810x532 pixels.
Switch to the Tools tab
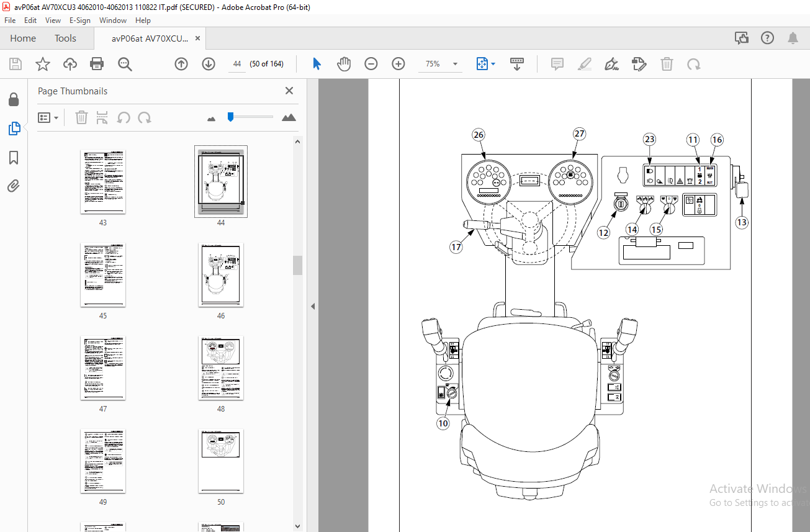click(65, 38)
